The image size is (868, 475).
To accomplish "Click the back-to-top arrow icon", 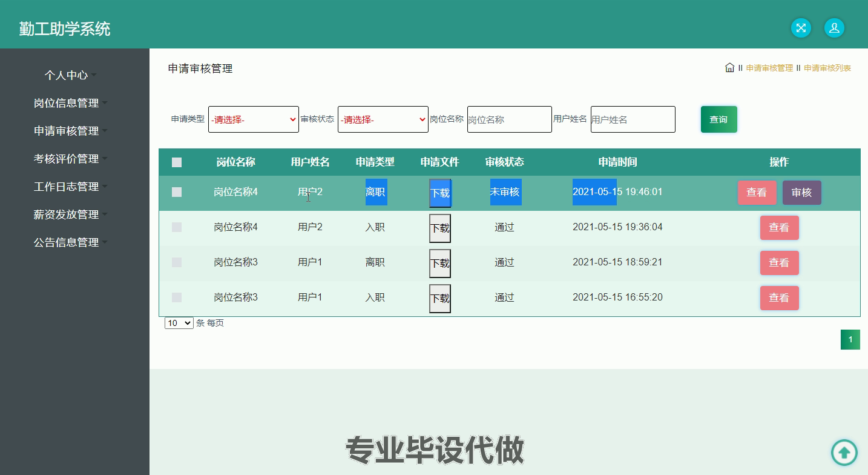I will pos(844,452).
